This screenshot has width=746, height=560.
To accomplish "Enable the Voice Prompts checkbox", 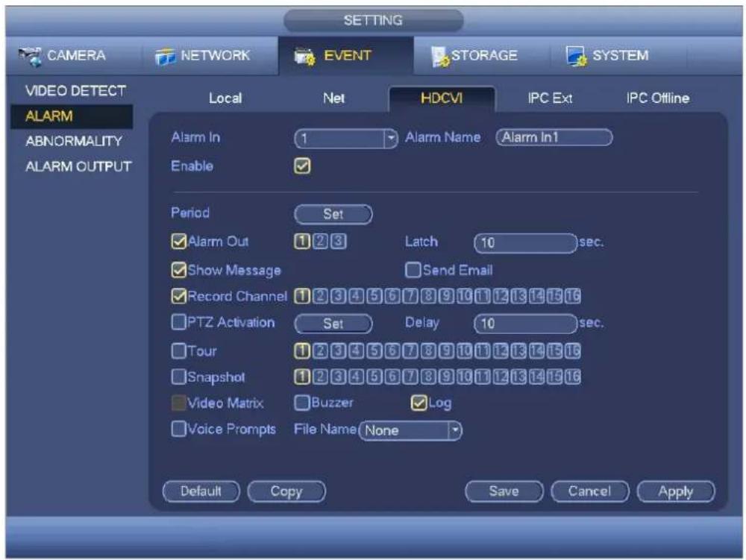I will tap(178, 429).
